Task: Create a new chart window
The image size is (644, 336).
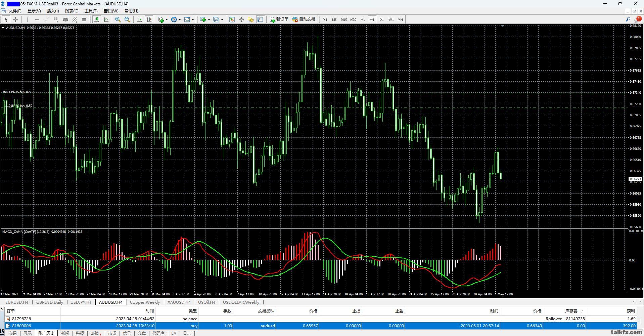Action: tap(203, 19)
